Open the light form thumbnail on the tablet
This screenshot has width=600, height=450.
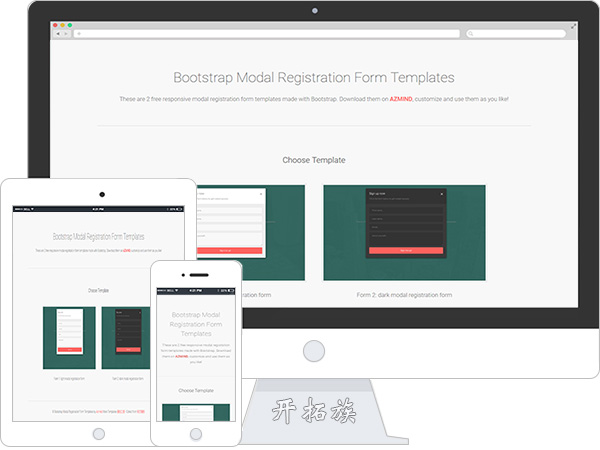pyautogui.click(x=69, y=338)
